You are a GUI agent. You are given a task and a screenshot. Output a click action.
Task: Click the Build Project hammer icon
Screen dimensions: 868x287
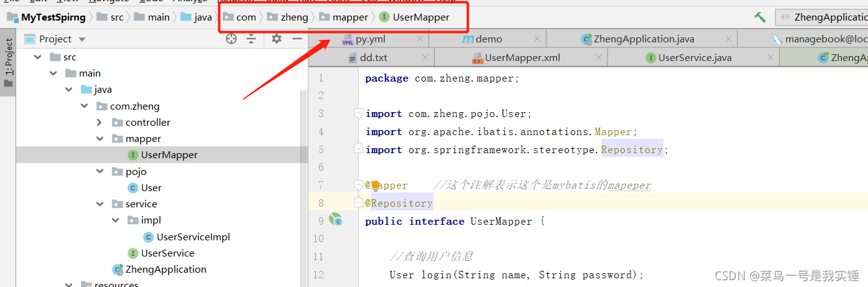(760, 17)
